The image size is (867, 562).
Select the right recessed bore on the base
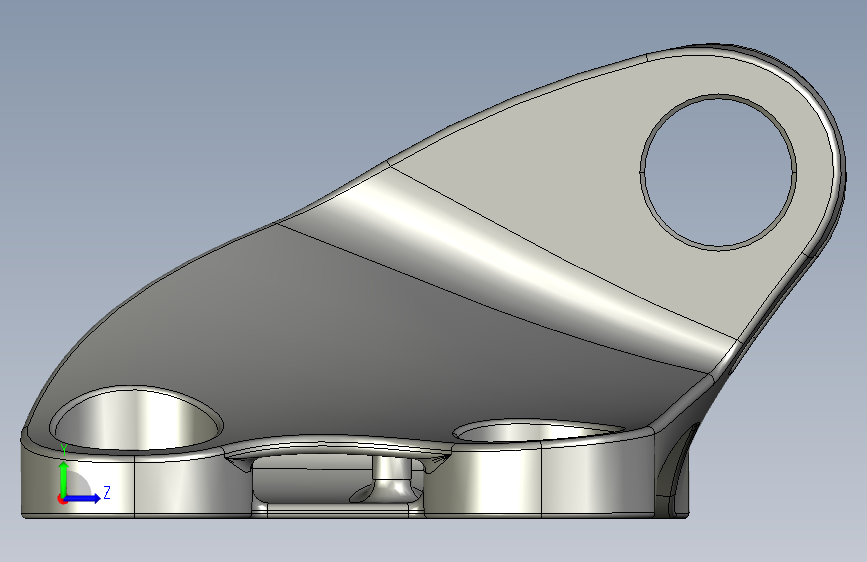(x=539, y=431)
